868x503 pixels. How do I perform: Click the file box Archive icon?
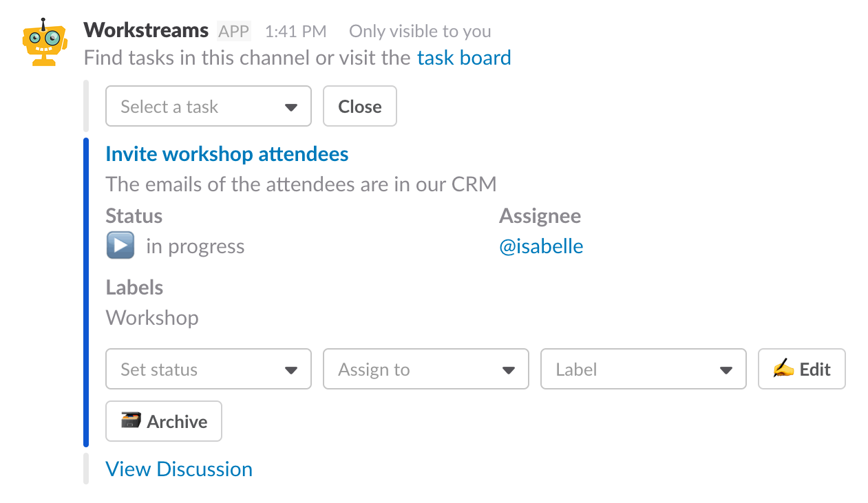click(131, 421)
